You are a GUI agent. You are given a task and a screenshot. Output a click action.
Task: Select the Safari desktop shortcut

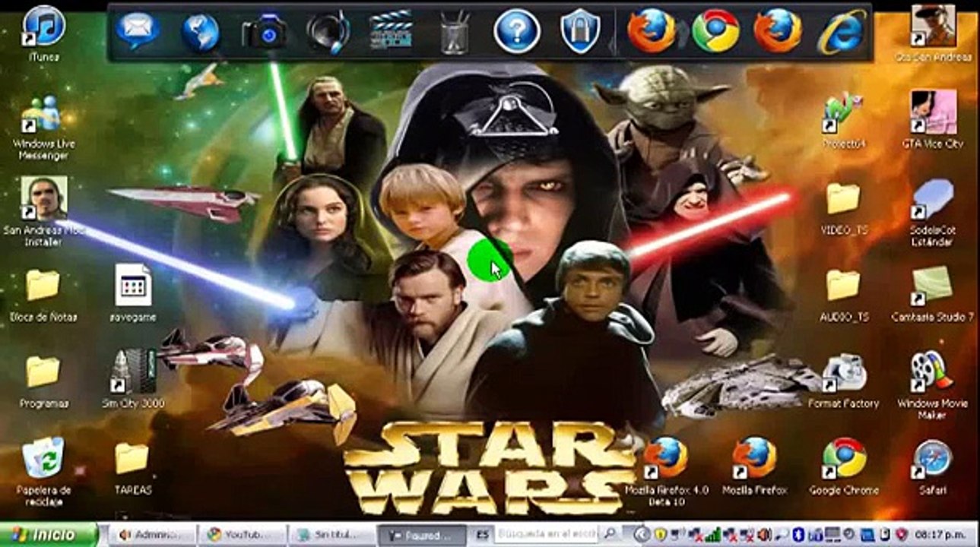[x=933, y=466]
